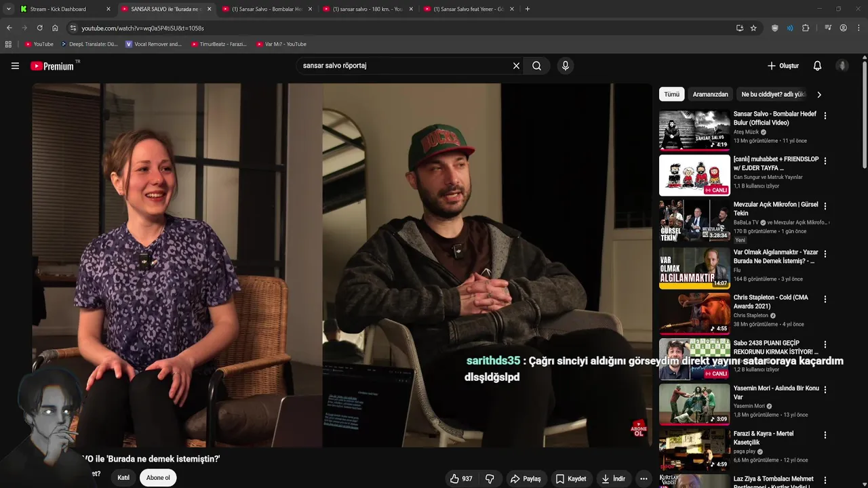Select the Tümü filter chip
Viewport: 868px width, 488px height.
[671, 94]
